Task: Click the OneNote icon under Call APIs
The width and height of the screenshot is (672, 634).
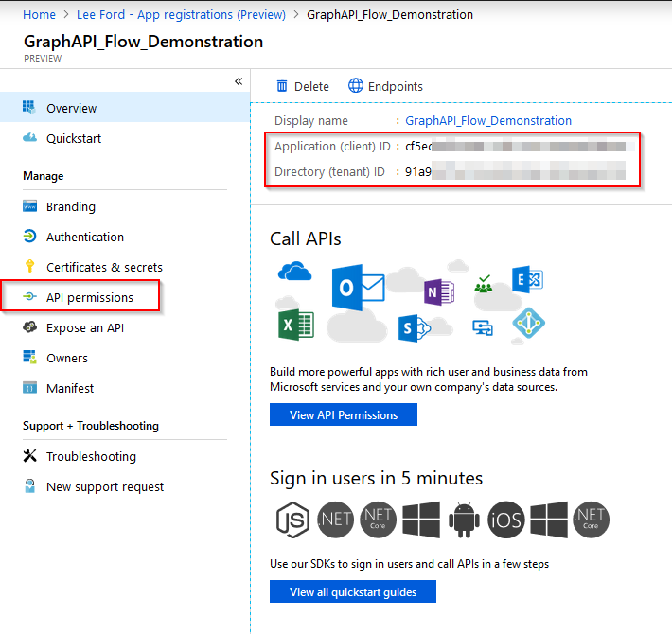Action: coord(439,292)
